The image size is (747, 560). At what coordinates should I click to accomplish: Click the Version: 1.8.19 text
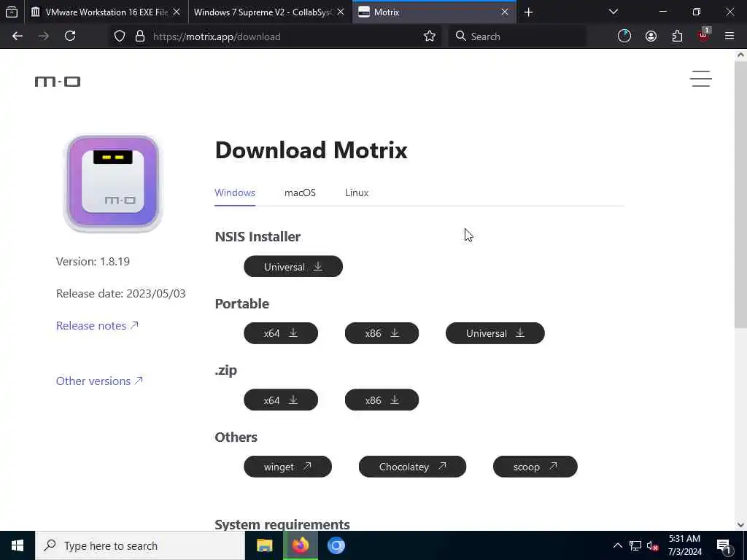coord(93,262)
